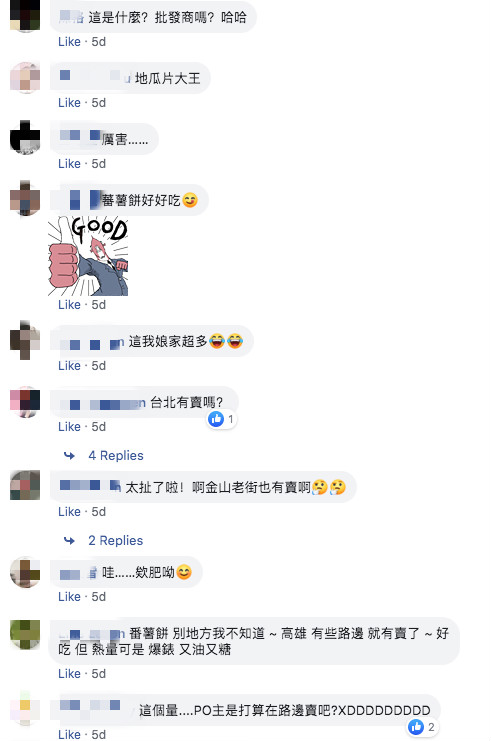Open avatar of 地瓜片大王 commenter

point(25,77)
